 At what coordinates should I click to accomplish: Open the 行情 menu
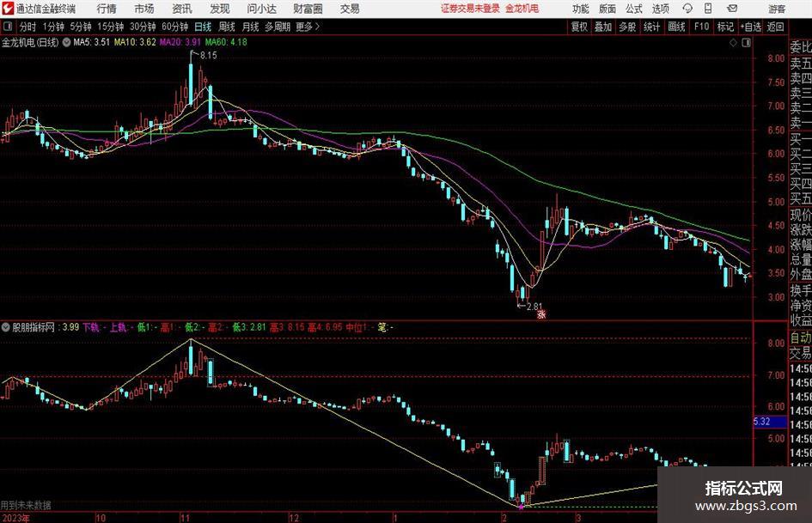click(x=107, y=9)
